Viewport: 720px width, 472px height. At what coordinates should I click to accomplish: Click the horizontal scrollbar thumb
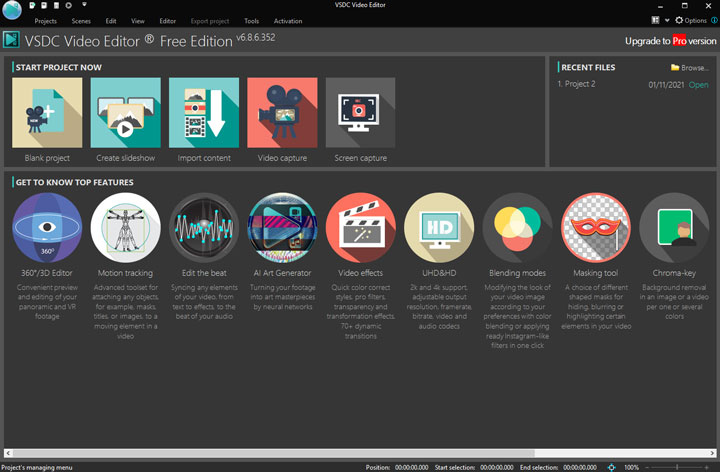tap(274, 453)
